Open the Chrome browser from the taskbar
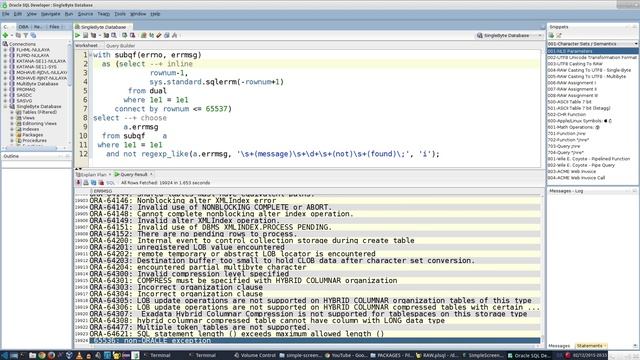Screen dimensions: 640x360 42,356
